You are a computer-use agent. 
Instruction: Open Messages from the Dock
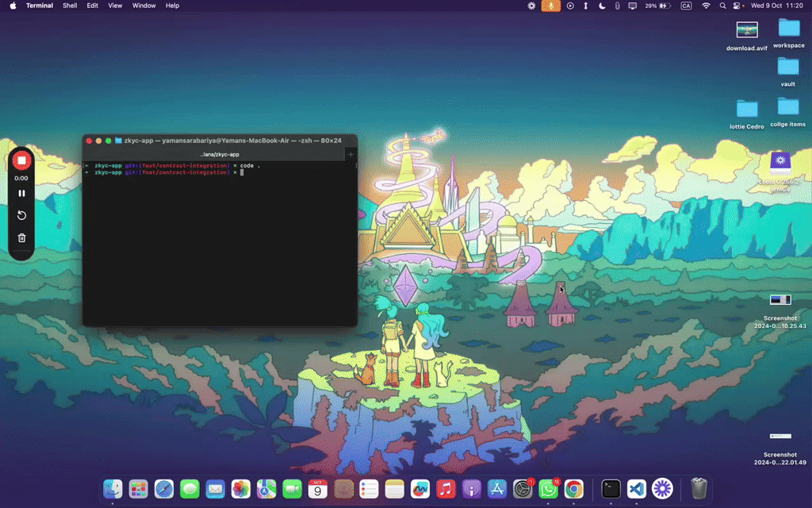(x=190, y=488)
